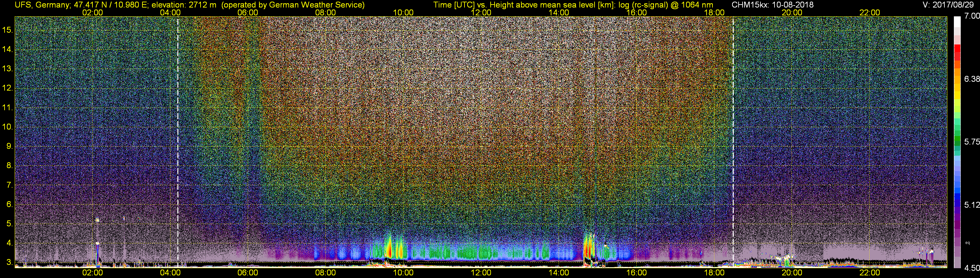Screen dimensions: 980x278
Task: Click the '15.' height axis label
Action: (x=7, y=30)
